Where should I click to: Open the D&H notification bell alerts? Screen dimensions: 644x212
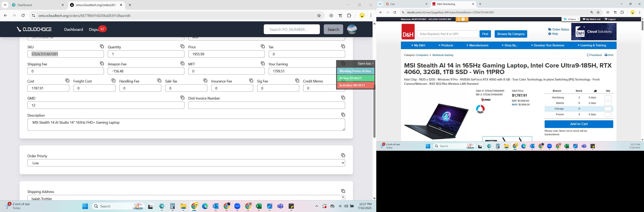[x=462, y=19]
